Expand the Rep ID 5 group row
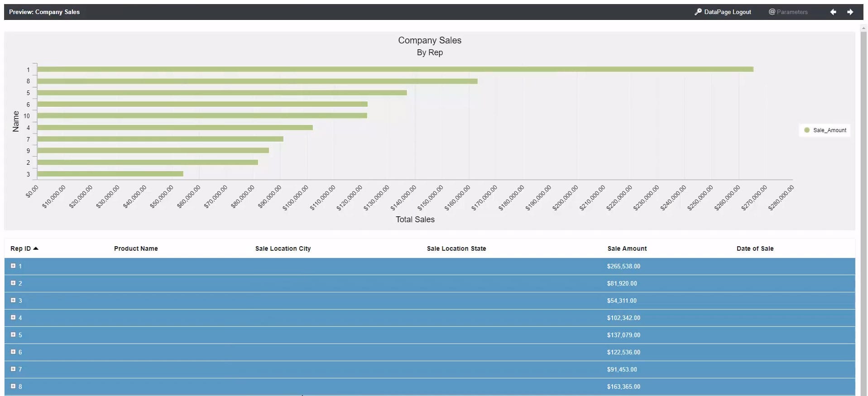 coord(13,335)
